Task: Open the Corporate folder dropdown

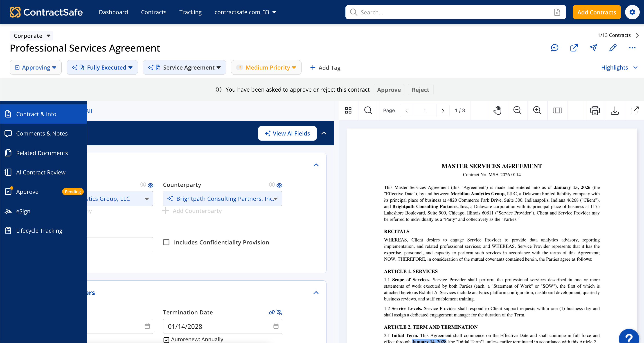Action: tap(31, 36)
